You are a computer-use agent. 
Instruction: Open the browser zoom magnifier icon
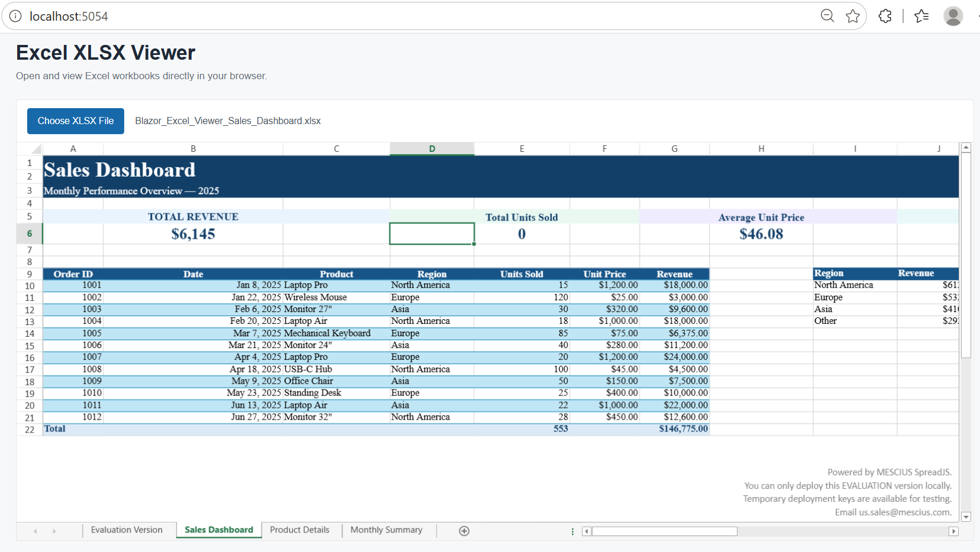pos(827,16)
